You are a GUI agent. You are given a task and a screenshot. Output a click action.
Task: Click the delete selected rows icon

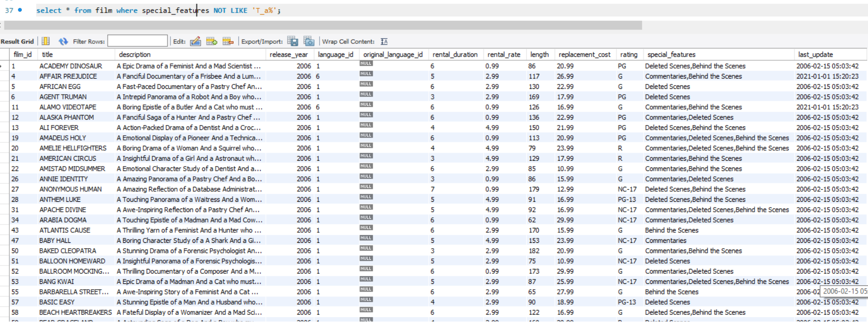(x=228, y=41)
